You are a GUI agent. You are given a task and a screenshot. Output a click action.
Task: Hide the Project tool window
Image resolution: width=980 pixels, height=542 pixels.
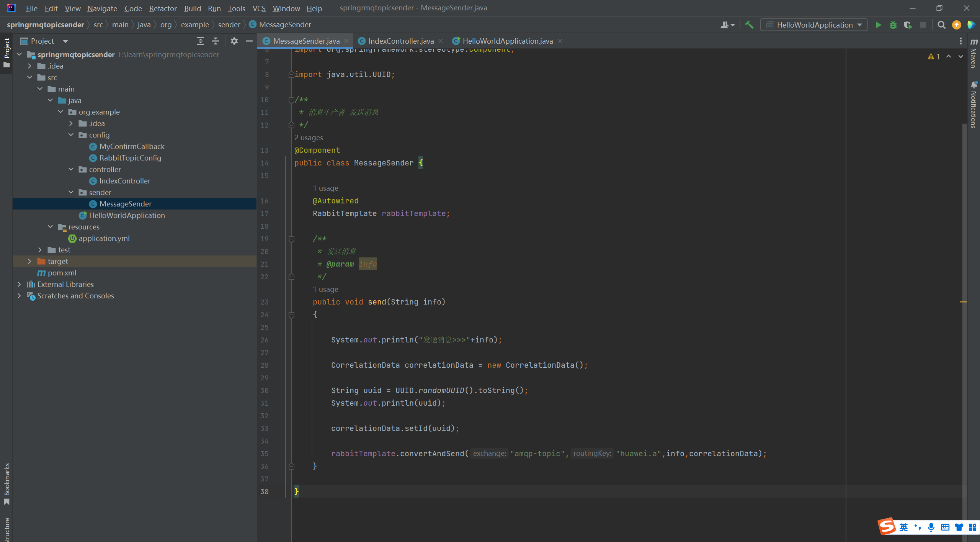click(249, 41)
